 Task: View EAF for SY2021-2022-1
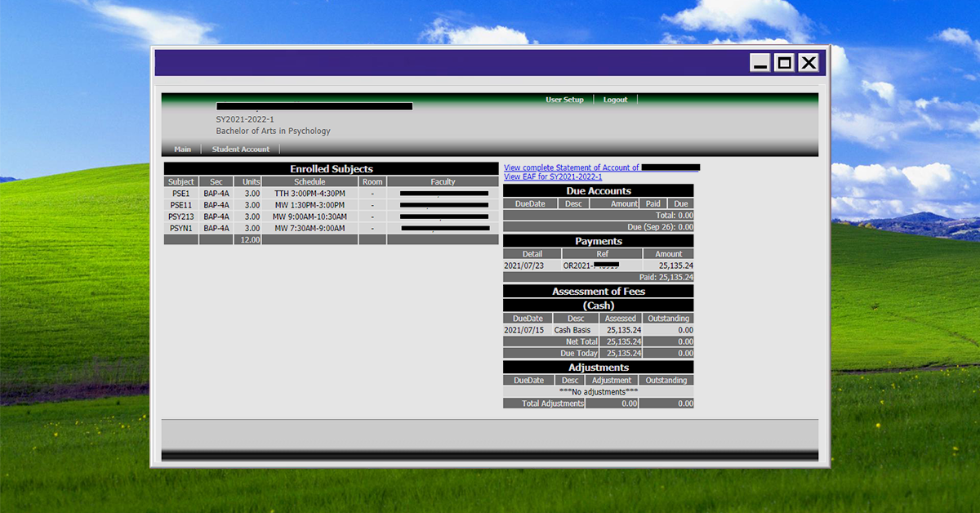(x=553, y=176)
